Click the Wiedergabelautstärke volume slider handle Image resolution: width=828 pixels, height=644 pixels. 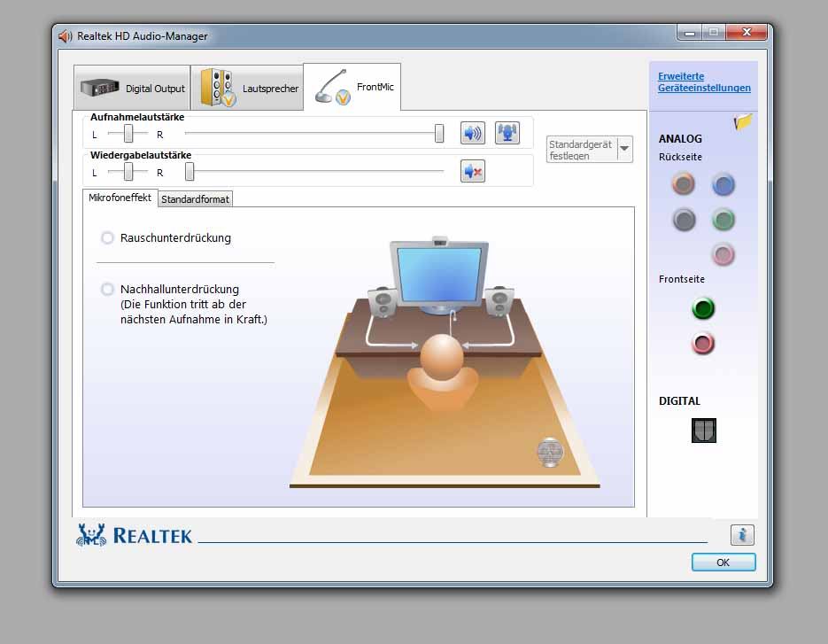click(190, 172)
